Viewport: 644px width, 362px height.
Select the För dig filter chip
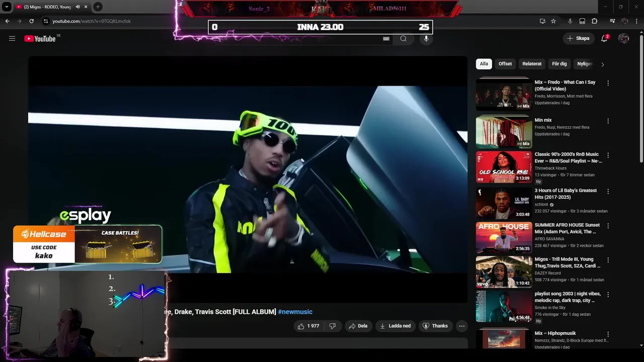pos(559,64)
